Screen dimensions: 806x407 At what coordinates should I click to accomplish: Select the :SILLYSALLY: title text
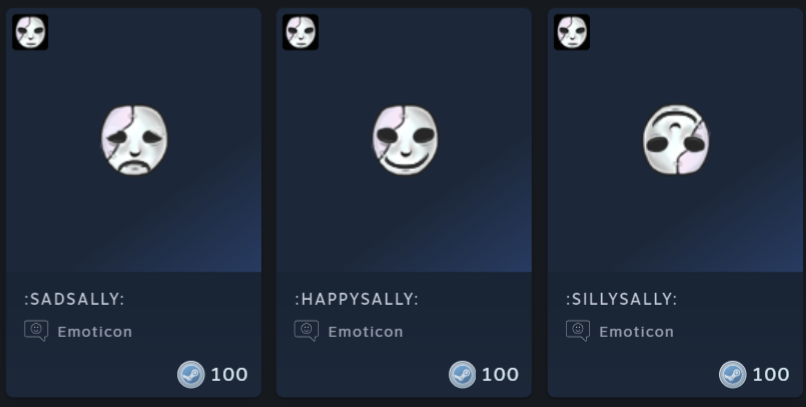pyautogui.click(x=621, y=299)
